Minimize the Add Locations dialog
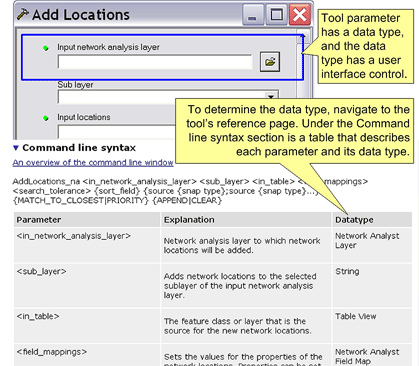This screenshot has width=419, height=366. 253,15
